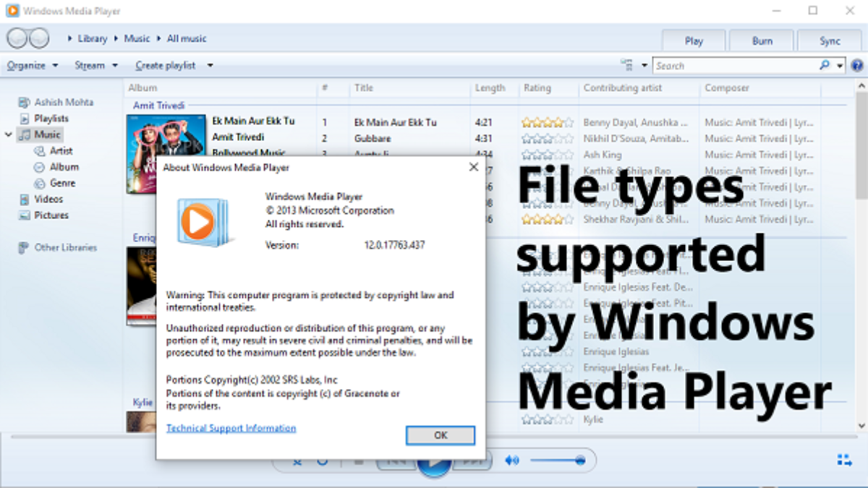Viewport: 868px width, 488px height.
Task: Click the Kylie group header
Action: (x=143, y=401)
